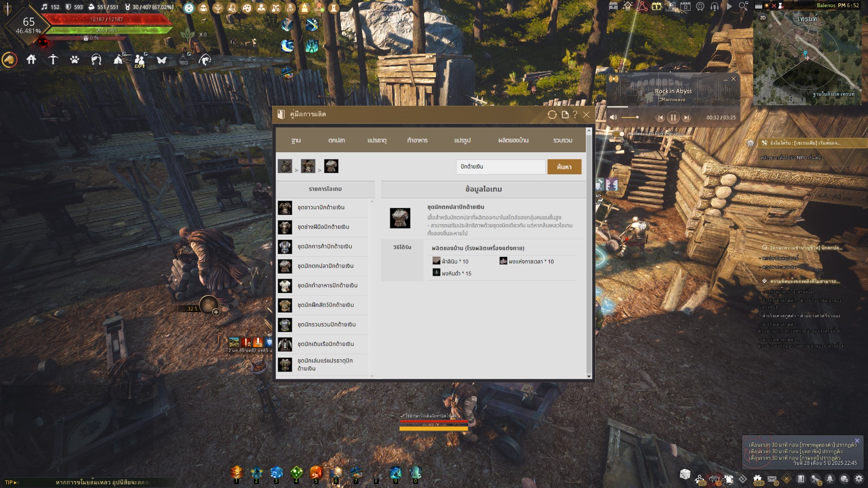868x488 pixels.
Task: Select the แปรรูป tab
Action: pos(462,141)
